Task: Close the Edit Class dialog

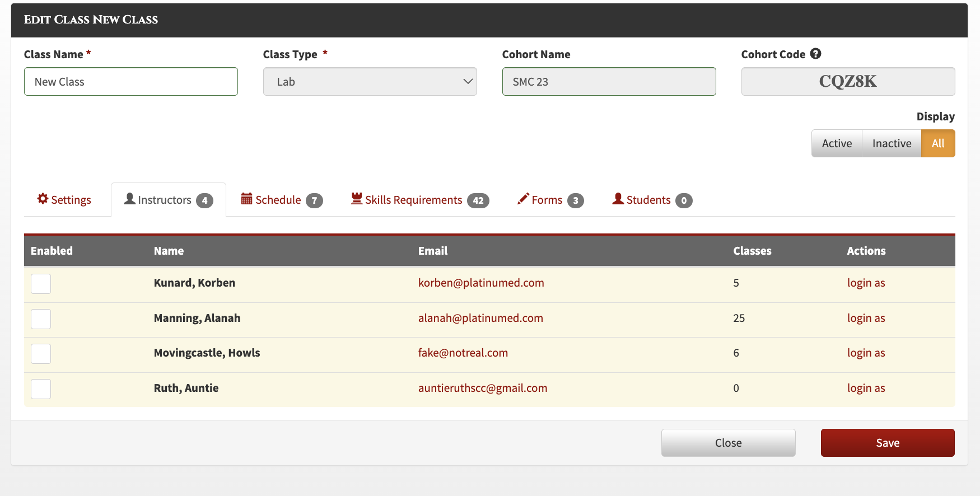Action: coord(729,443)
